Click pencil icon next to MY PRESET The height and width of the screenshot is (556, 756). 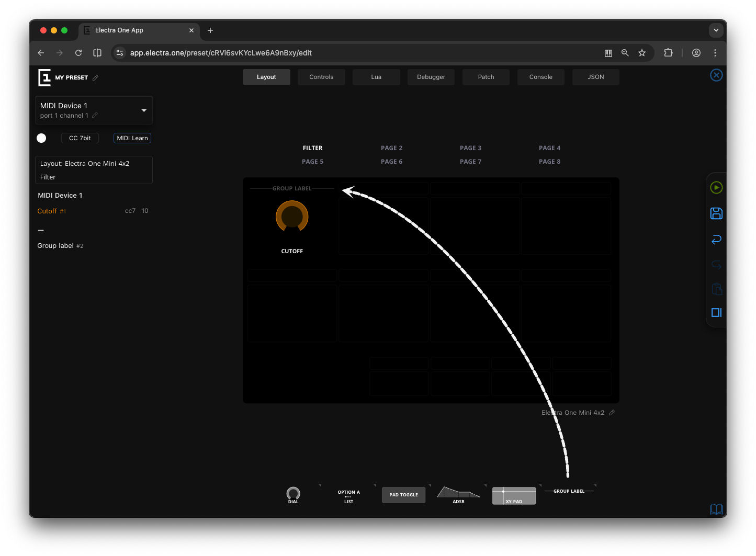[95, 78]
